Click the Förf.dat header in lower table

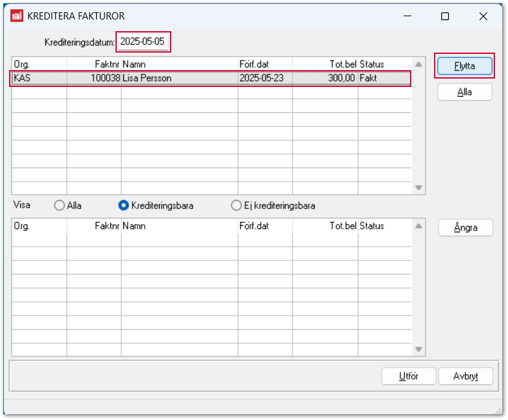(x=265, y=226)
